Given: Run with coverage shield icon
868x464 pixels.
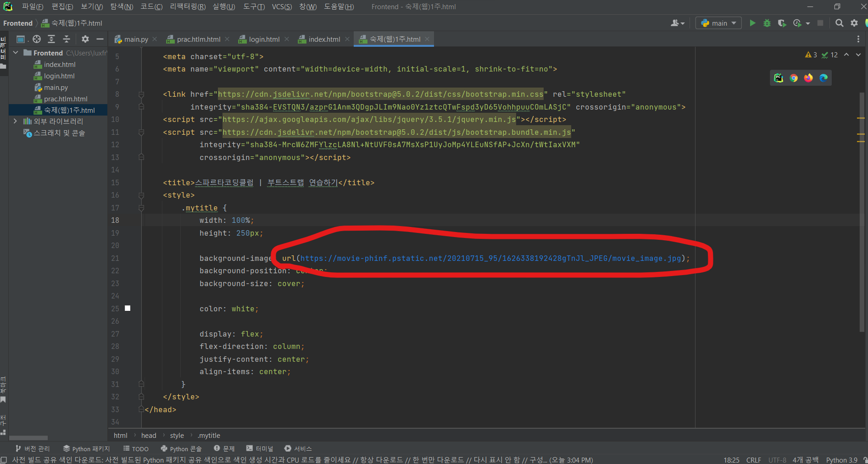Looking at the screenshot, I should pos(782,23).
